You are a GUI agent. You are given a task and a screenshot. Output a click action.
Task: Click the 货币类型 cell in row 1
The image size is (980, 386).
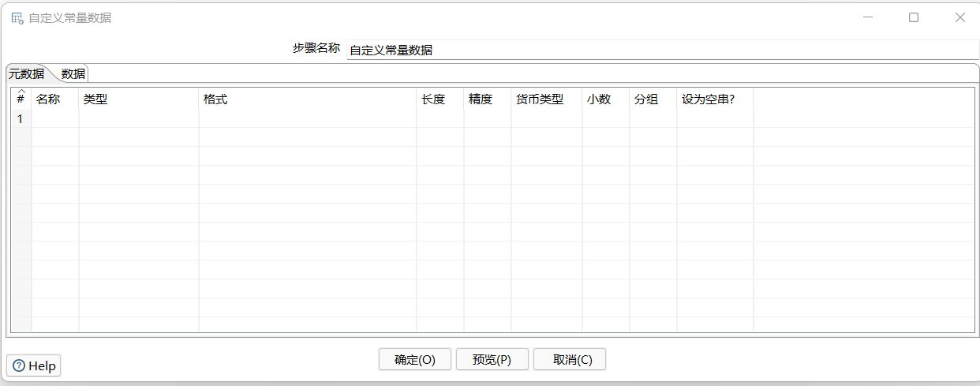(547, 119)
